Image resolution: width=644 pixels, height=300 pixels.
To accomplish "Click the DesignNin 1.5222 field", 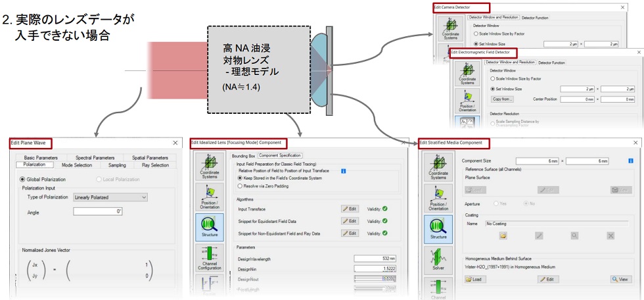I will coord(375,269).
